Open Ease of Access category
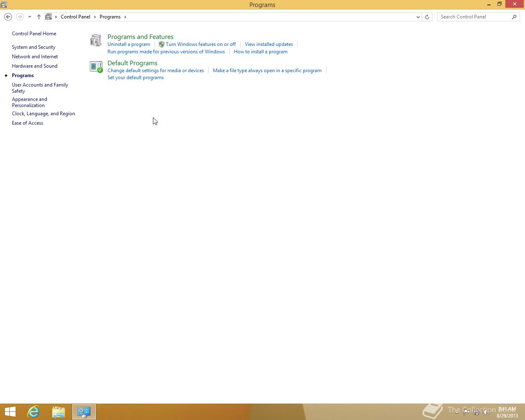The image size is (525, 420). (27, 123)
